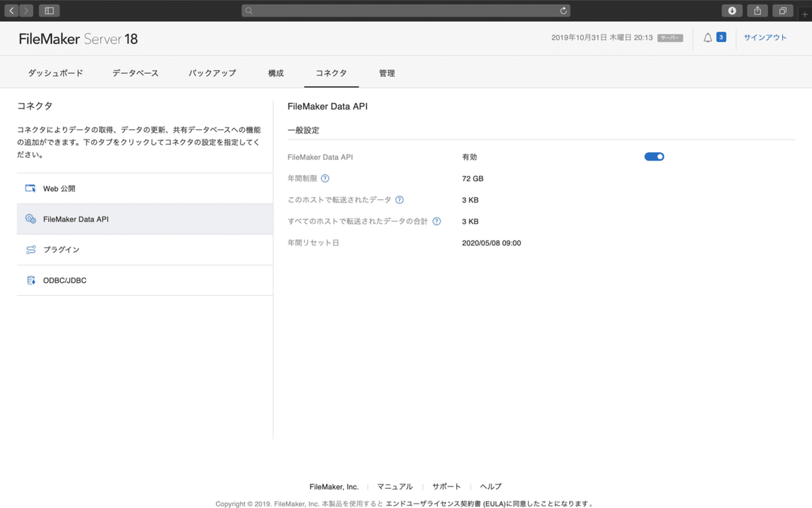Open the エンドユーザライセンス契約書 (EULA) link
This screenshot has height=508, width=812.
pyautogui.click(x=446, y=503)
